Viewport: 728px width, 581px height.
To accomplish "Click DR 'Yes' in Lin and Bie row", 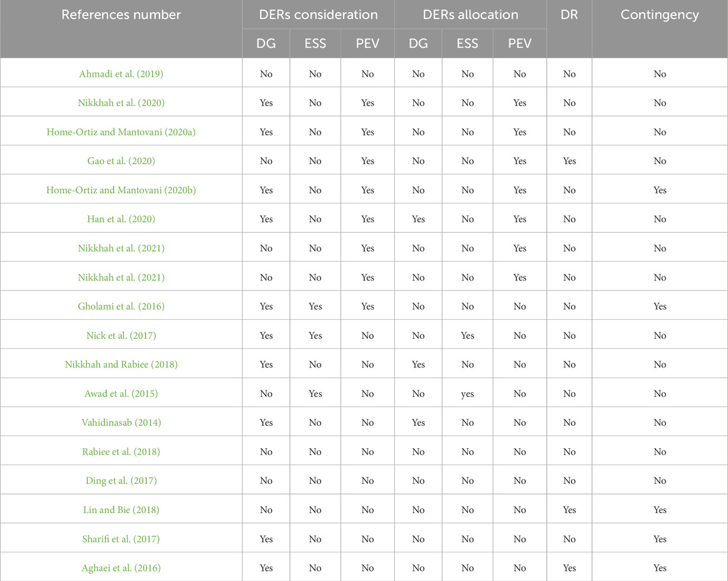I will coord(569,510).
